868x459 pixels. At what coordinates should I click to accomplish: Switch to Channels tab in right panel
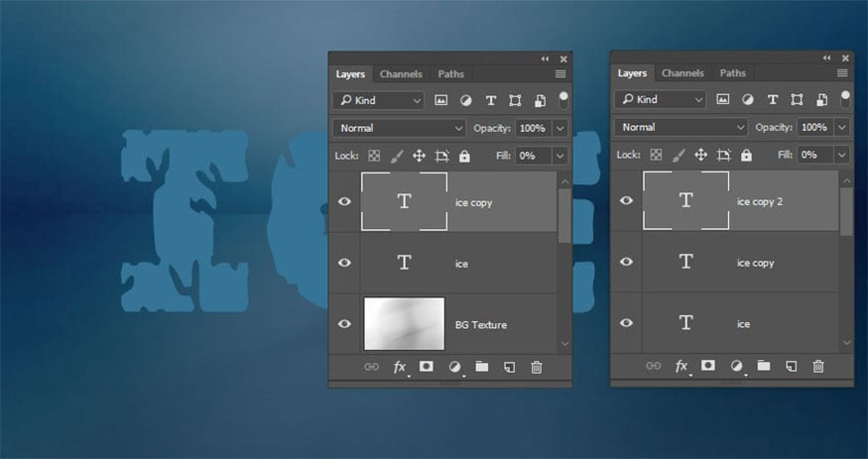(682, 73)
